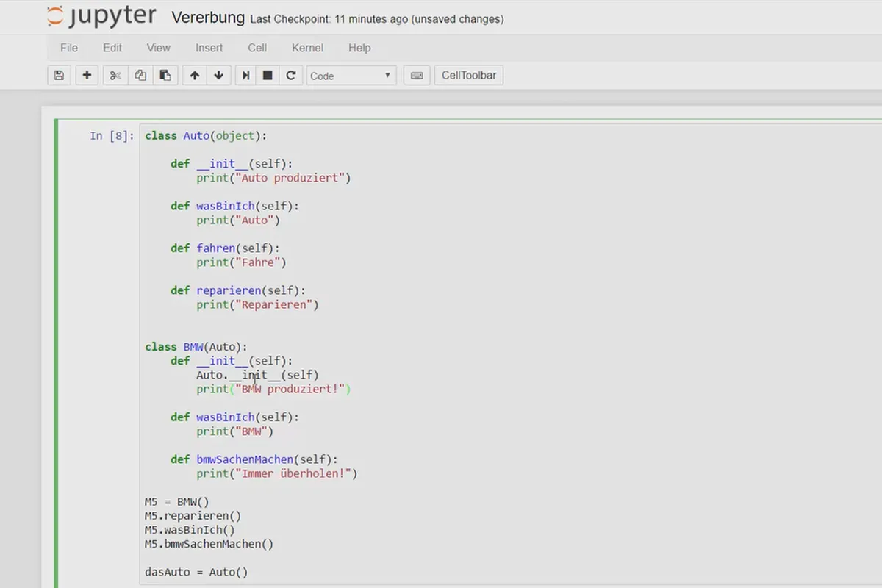Click the 'Auto.__init__(self)' line
Screen dimensions: 882x588
click(257, 375)
